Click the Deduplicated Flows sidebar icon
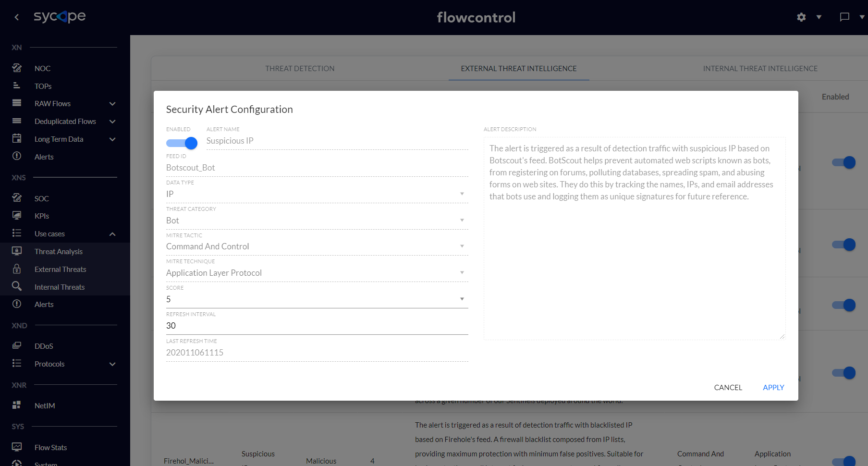This screenshot has height=466, width=868. [17, 121]
